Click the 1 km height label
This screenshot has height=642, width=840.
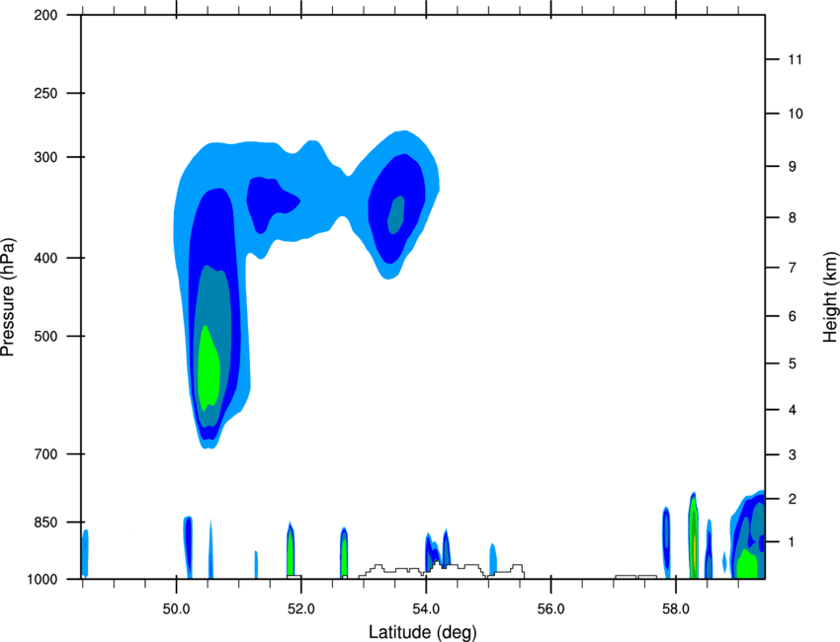(793, 542)
